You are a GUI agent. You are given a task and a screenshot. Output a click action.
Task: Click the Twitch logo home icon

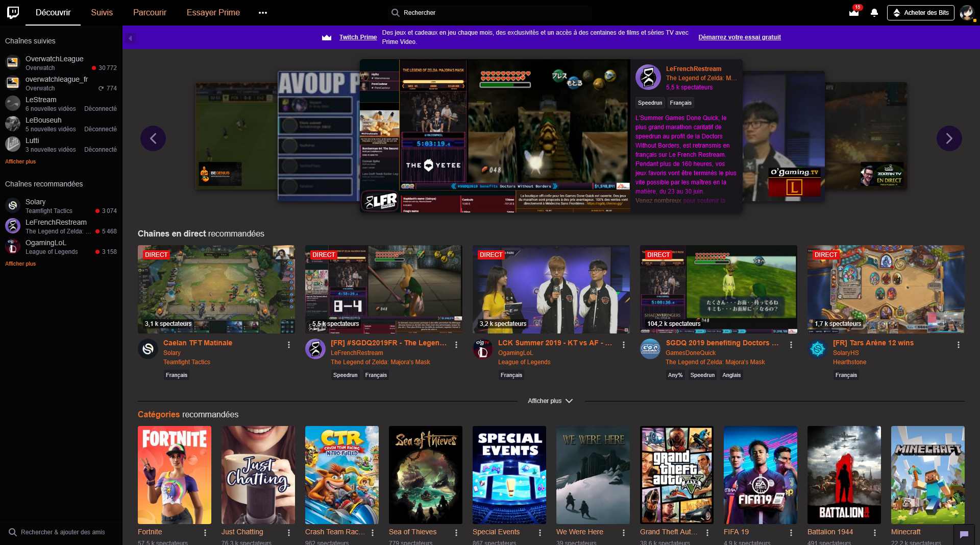(13, 12)
